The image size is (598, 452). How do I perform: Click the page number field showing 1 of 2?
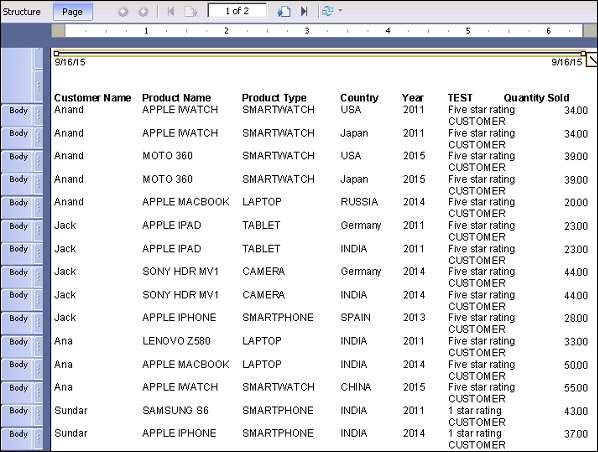pos(237,11)
